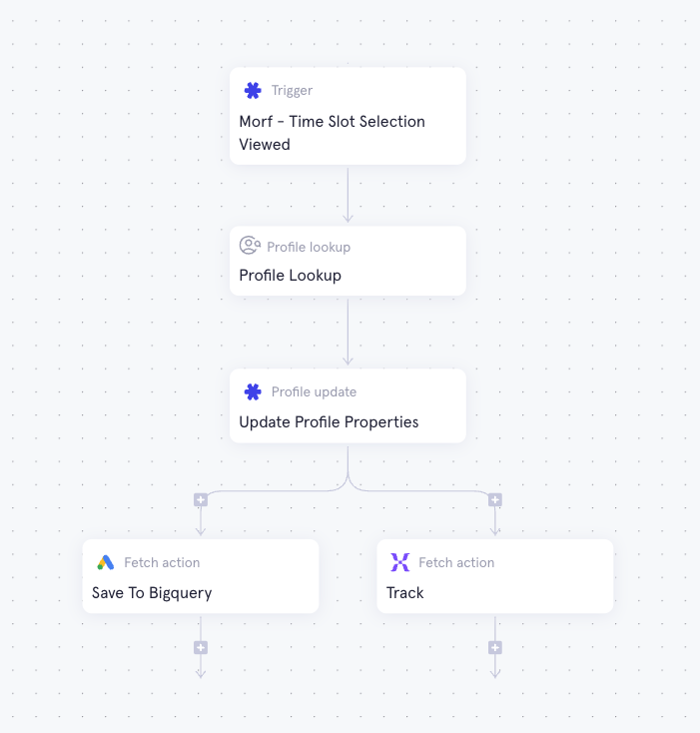Image resolution: width=700 pixels, height=733 pixels.
Task: Click the Google Ads icon on Save To Bigquery
Action: tap(106, 562)
